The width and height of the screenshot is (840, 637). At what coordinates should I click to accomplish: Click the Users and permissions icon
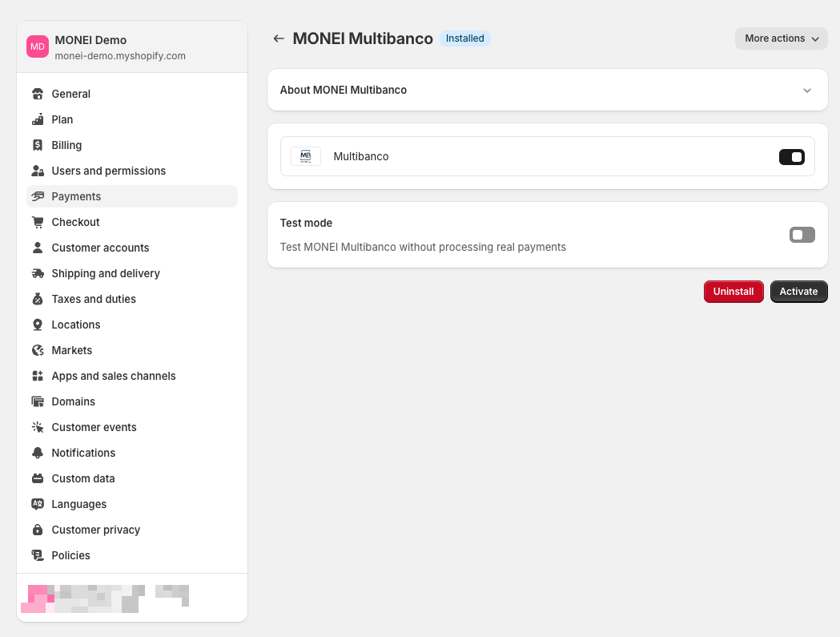click(x=38, y=171)
